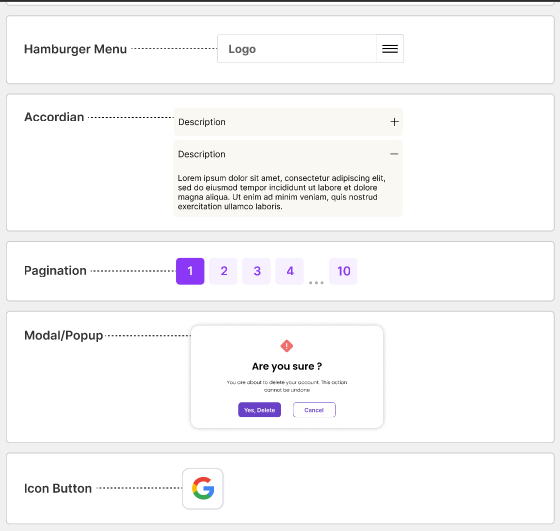Screen dimensions: 560x531
Task: Click the Logo text in header
Action: (242, 49)
